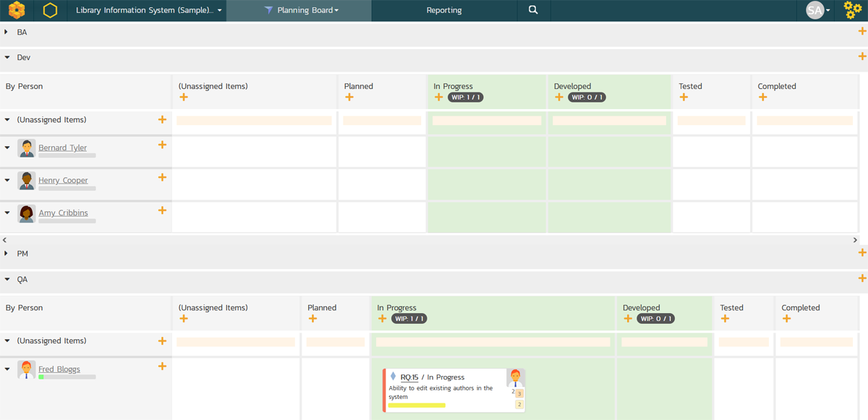Add item under QA Tested column

point(725,319)
